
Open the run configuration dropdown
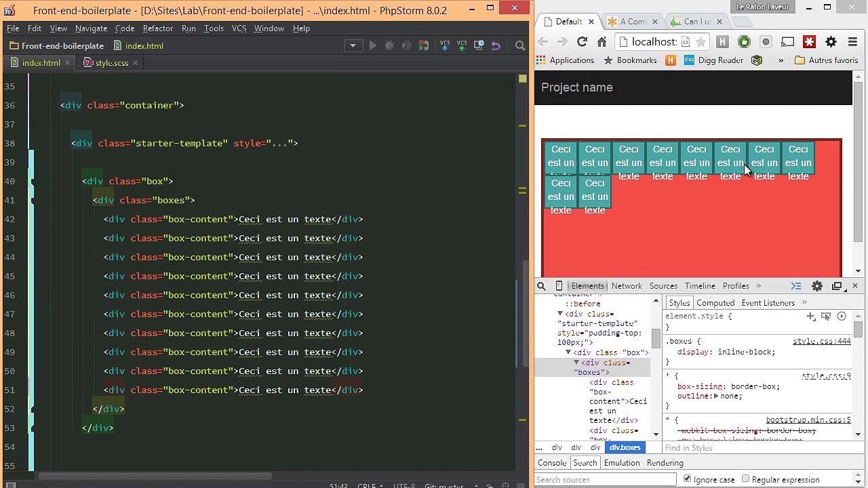[353, 46]
